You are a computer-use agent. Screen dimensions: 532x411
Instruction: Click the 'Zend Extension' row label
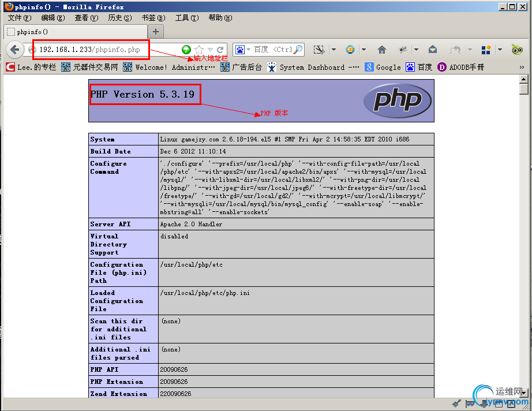click(119, 394)
